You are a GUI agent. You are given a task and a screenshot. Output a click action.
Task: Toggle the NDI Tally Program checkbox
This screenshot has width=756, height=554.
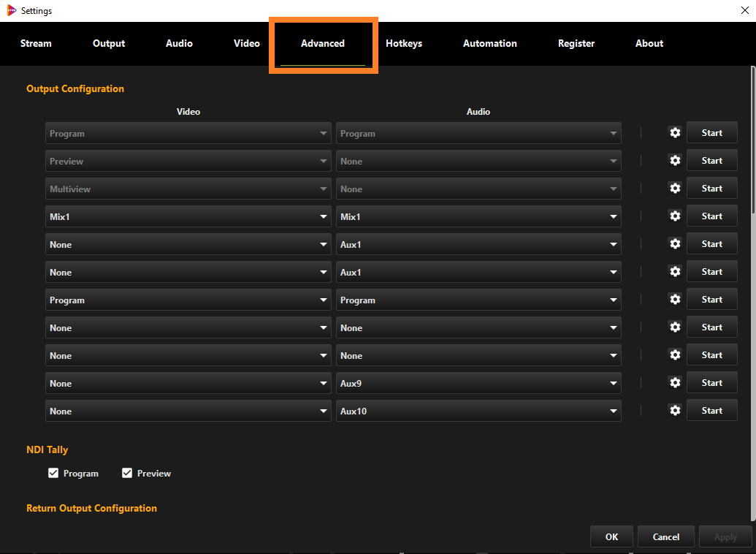(x=53, y=473)
